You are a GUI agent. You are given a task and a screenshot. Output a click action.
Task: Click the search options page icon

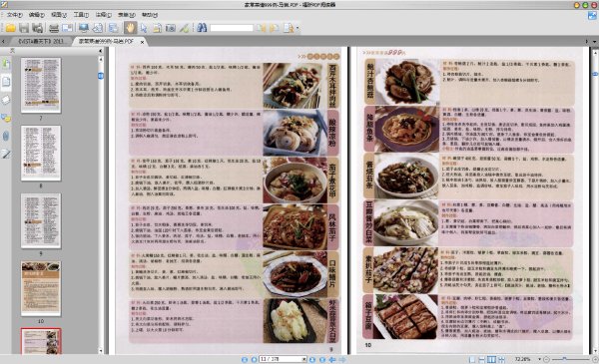tap(289, 28)
